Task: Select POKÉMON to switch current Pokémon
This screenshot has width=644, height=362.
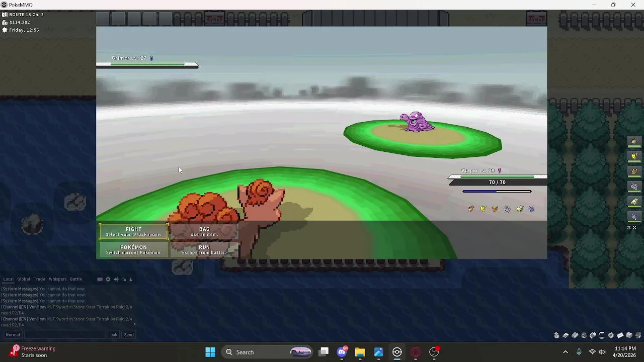Action: pyautogui.click(x=133, y=249)
